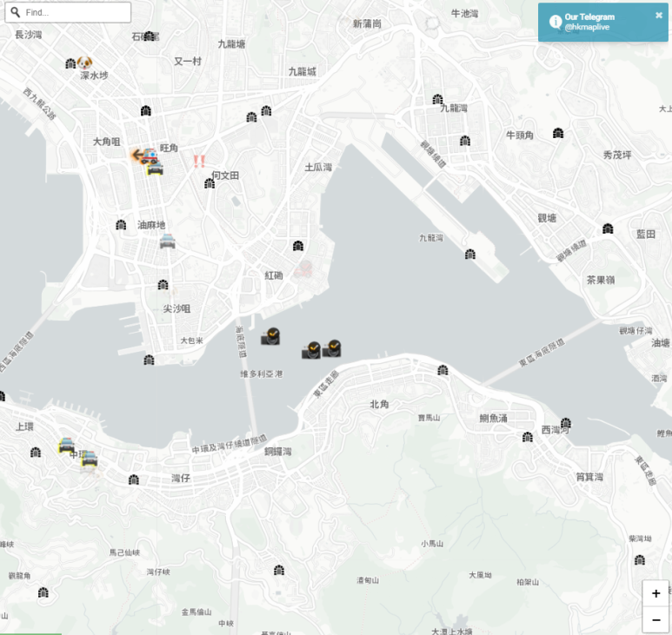Screen dimensions: 672x635
Task: Click the station marker at 北角 waterfront
Action: click(443, 370)
